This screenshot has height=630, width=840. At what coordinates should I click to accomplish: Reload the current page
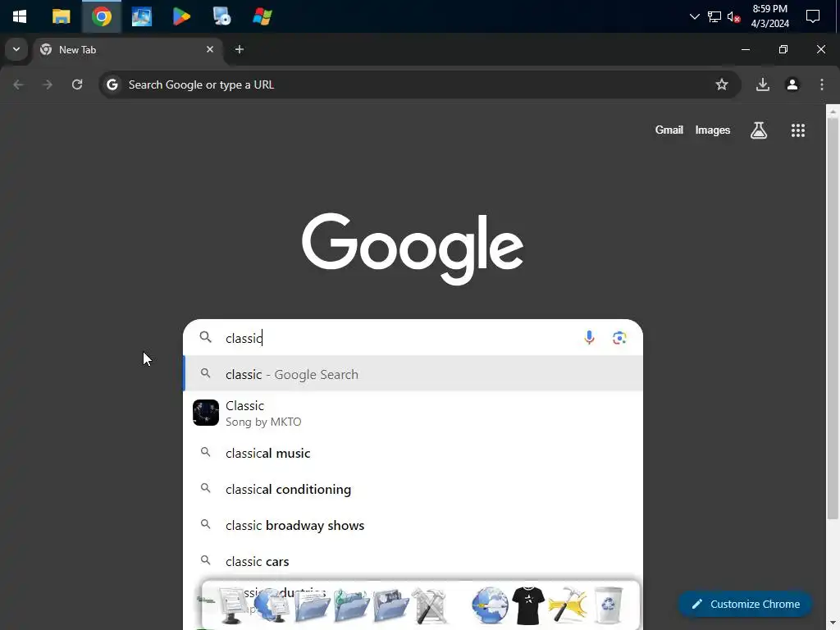77,84
